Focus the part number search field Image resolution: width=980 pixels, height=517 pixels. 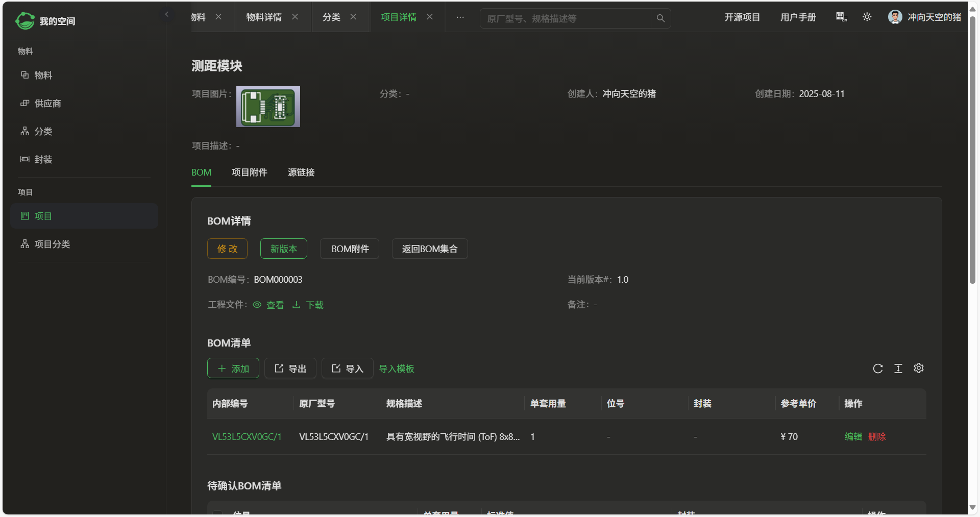(x=565, y=18)
